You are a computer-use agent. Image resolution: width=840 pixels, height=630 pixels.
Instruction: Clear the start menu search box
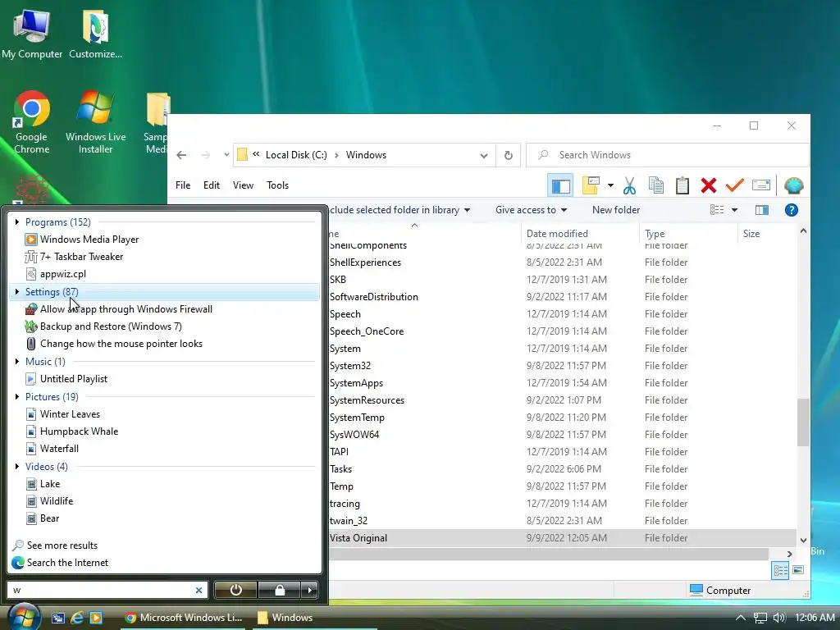click(199, 590)
